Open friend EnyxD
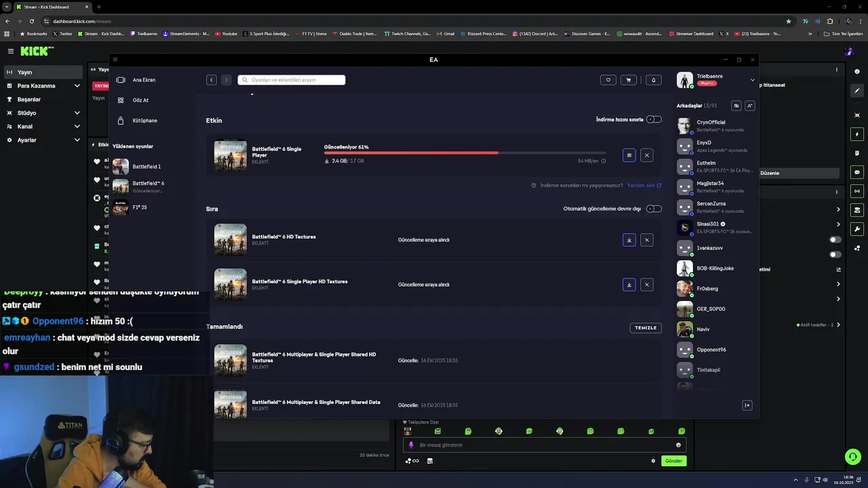This screenshot has height=488, width=868. click(715, 146)
